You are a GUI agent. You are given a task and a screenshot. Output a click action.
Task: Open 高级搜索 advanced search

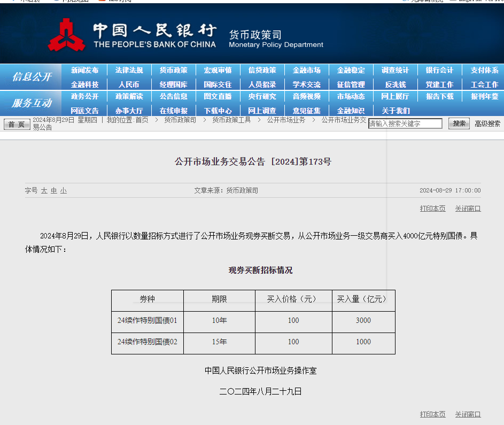click(x=487, y=123)
